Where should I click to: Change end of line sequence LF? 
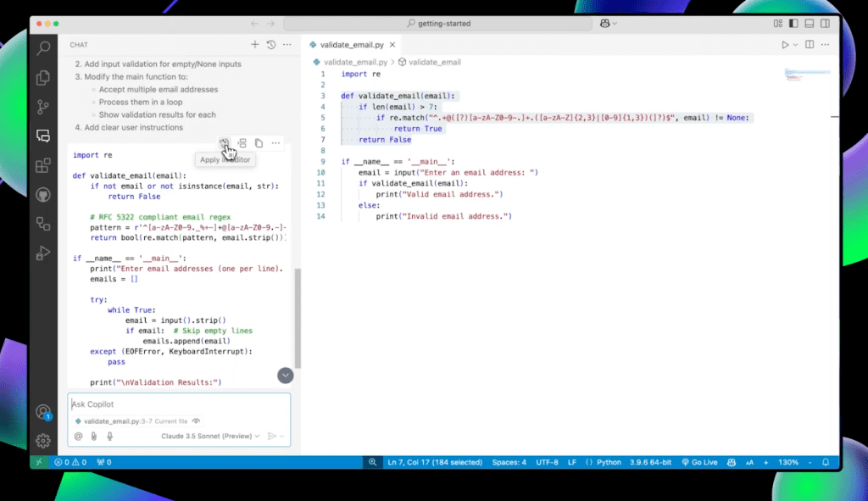[572, 462]
